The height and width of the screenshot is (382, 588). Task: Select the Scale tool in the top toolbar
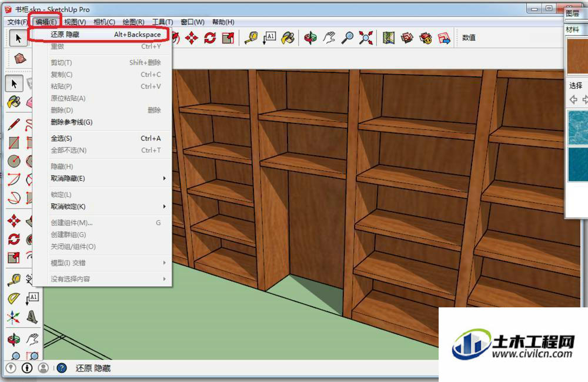tap(228, 38)
